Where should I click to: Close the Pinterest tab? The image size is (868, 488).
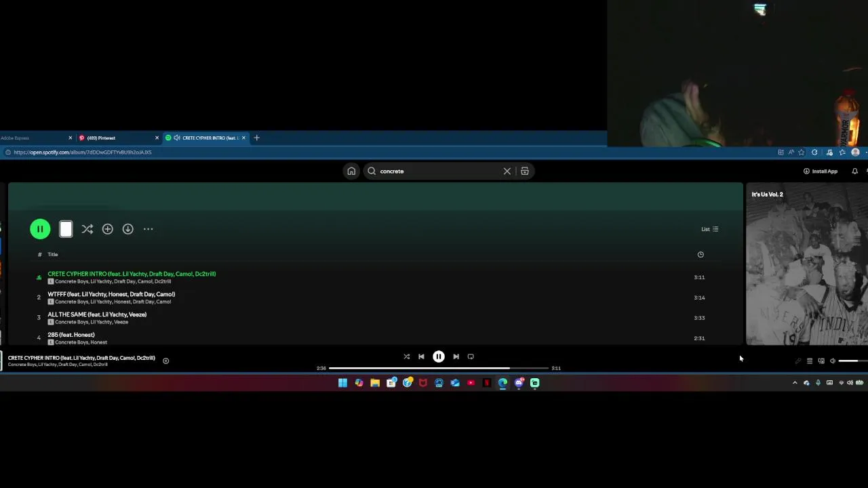[x=157, y=138]
